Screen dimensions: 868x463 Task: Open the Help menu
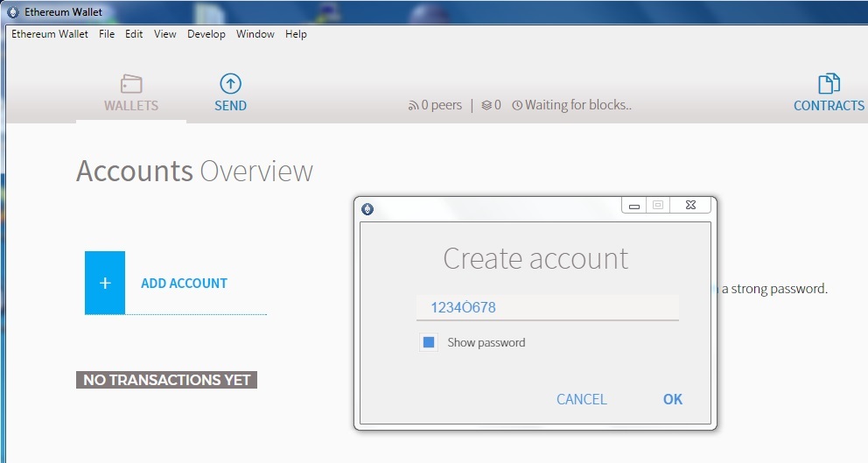(296, 34)
